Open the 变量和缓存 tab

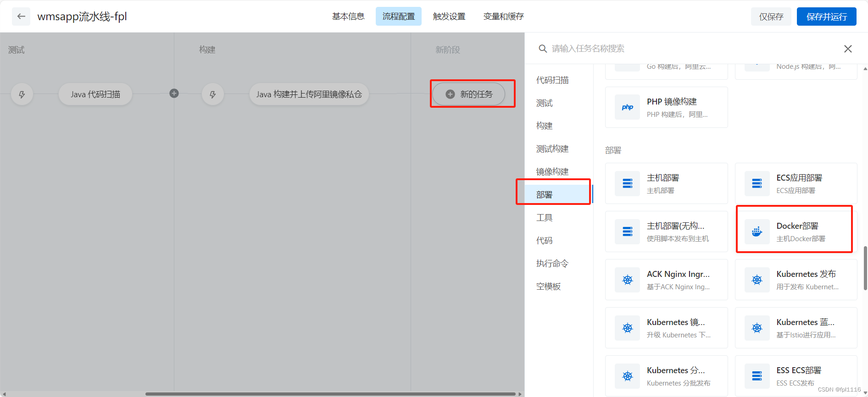503,17
